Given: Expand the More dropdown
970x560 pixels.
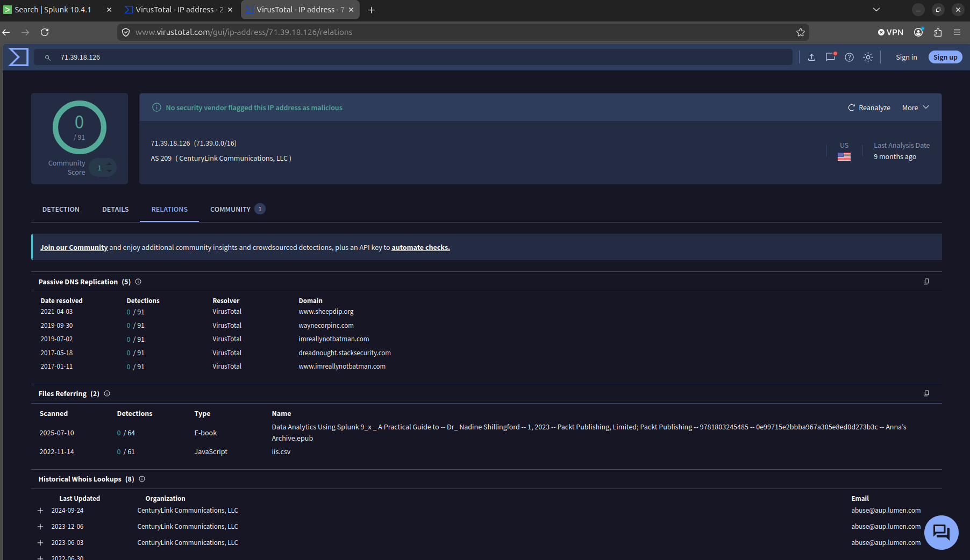Looking at the screenshot, I should coord(915,107).
